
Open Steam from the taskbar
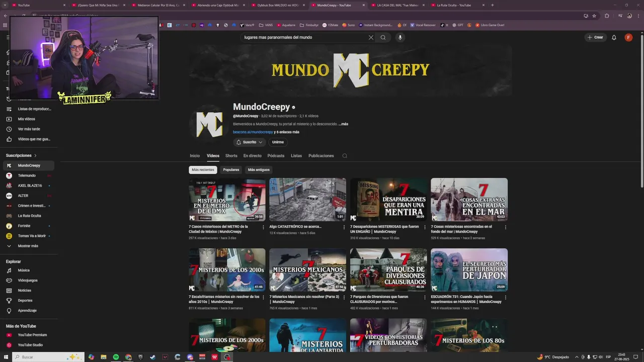coord(152,357)
